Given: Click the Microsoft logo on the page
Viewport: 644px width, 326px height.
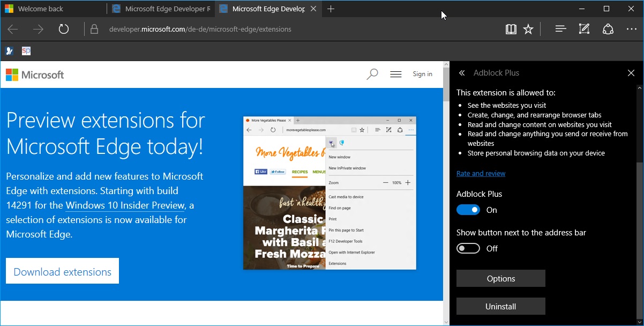Looking at the screenshot, I should click(x=35, y=75).
